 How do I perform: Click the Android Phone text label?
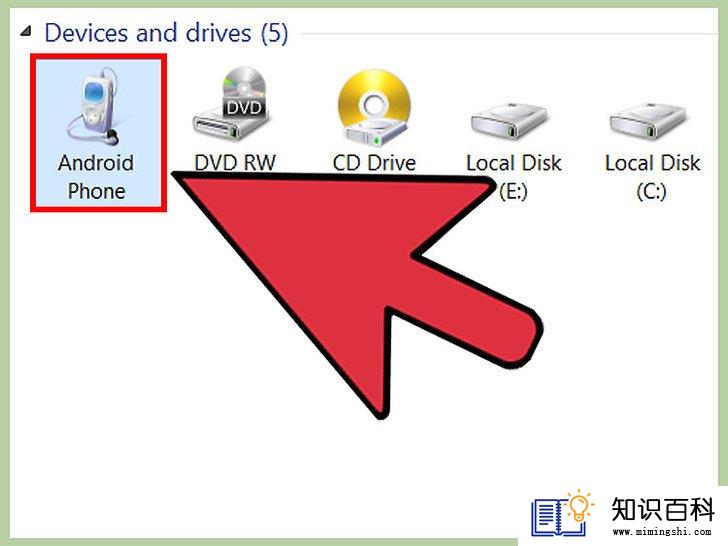tap(96, 177)
